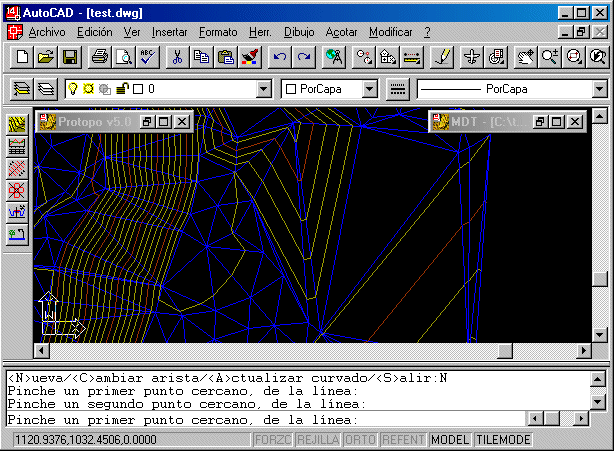614x451 pixels.
Task: Open the Ver menu
Action: point(132,32)
